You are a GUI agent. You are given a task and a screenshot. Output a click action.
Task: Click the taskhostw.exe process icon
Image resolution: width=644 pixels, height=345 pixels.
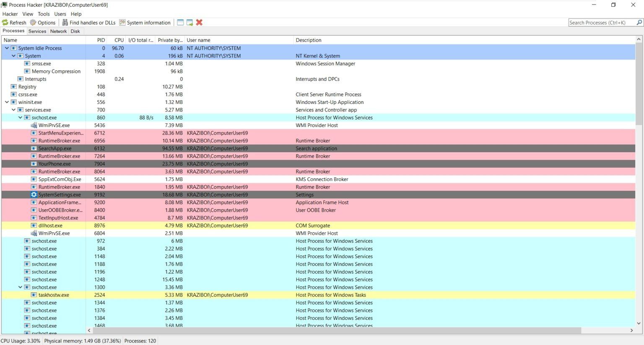34,295
